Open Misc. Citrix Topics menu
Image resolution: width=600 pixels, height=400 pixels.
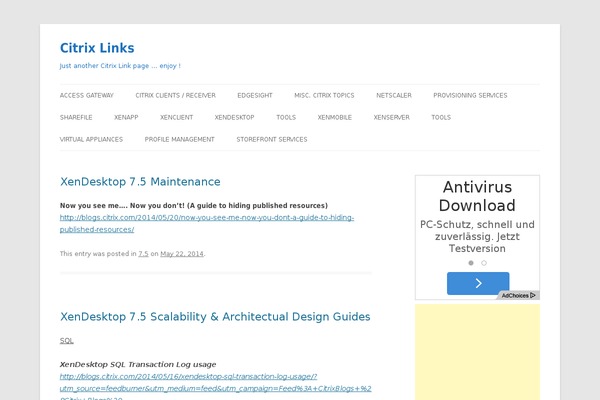(324, 95)
